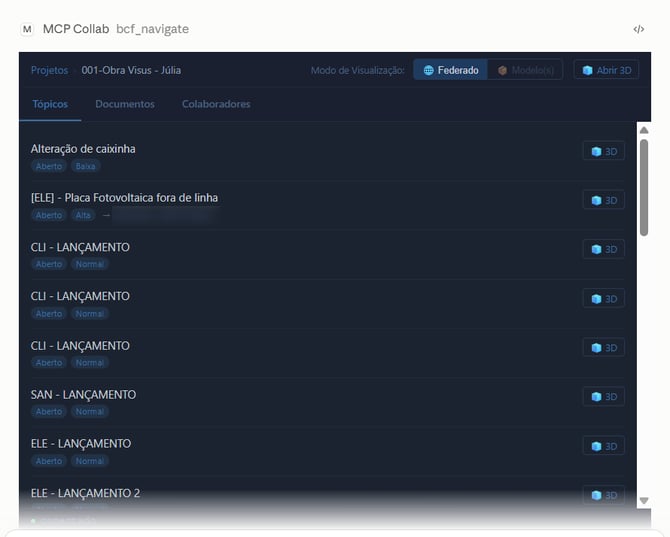Select Federado visualization mode
670x537 pixels.
pyautogui.click(x=450, y=70)
